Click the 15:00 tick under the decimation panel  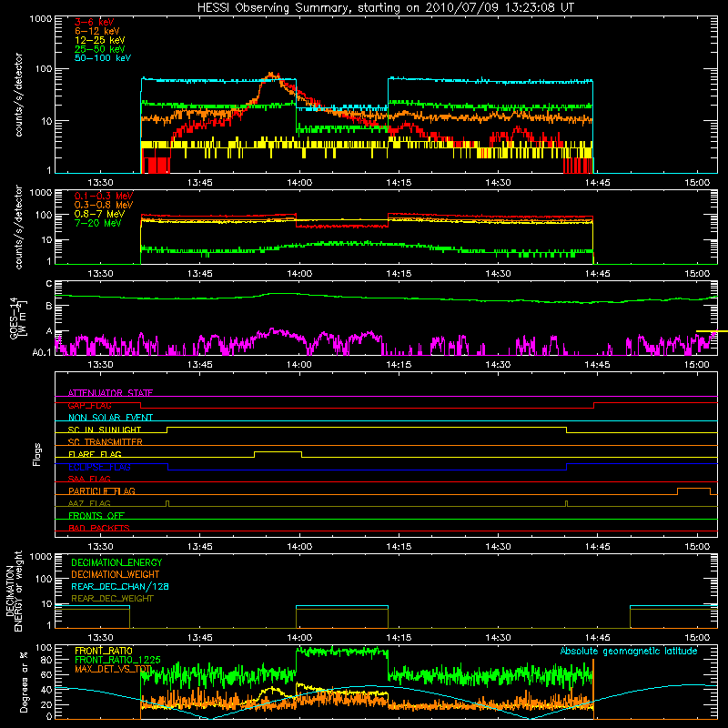697,638
